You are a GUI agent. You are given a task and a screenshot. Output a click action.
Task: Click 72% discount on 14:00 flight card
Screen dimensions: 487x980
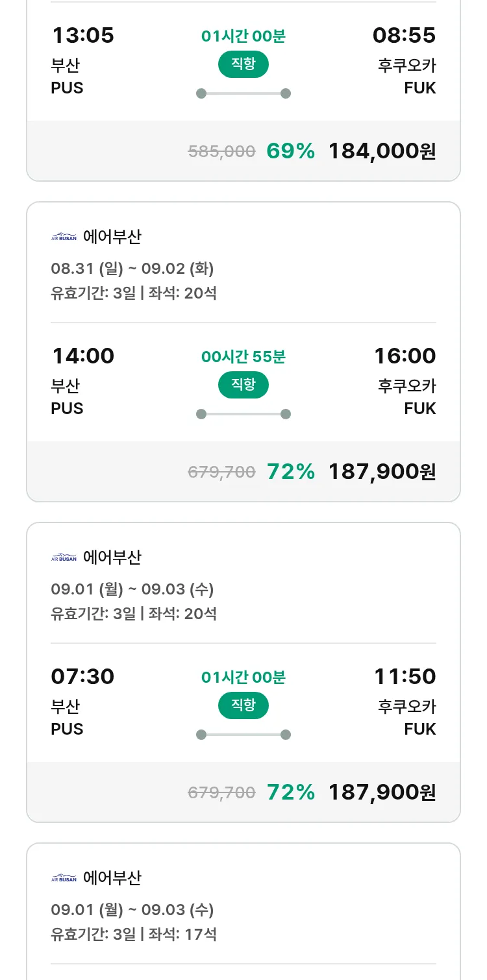(x=290, y=472)
